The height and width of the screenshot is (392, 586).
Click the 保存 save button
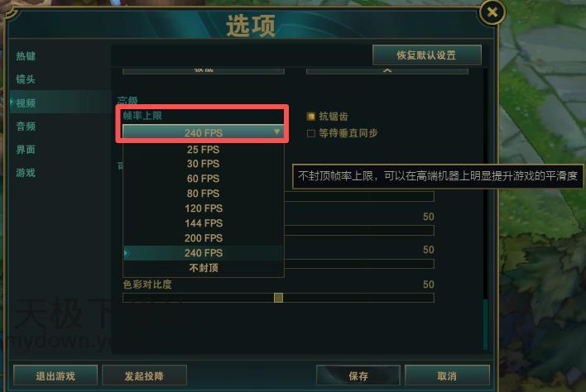point(358,375)
